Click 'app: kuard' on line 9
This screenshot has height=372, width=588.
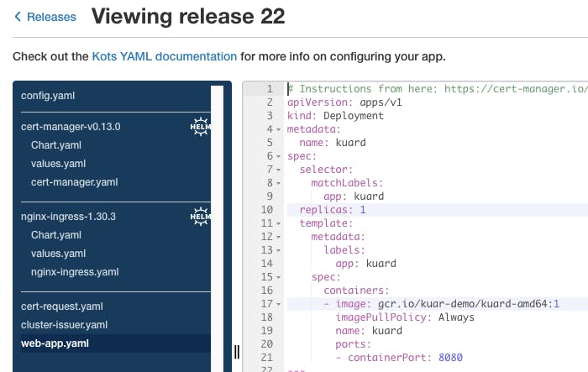354,196
